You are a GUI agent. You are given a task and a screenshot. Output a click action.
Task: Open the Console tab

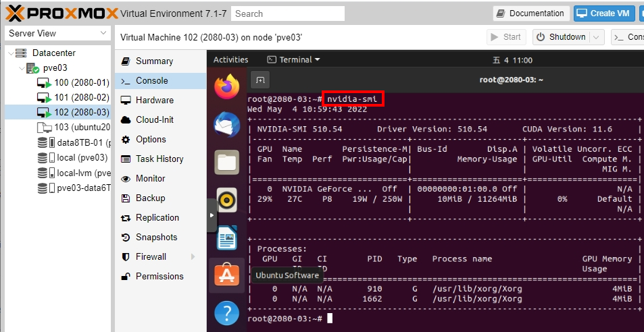click(x=161, y=81)
